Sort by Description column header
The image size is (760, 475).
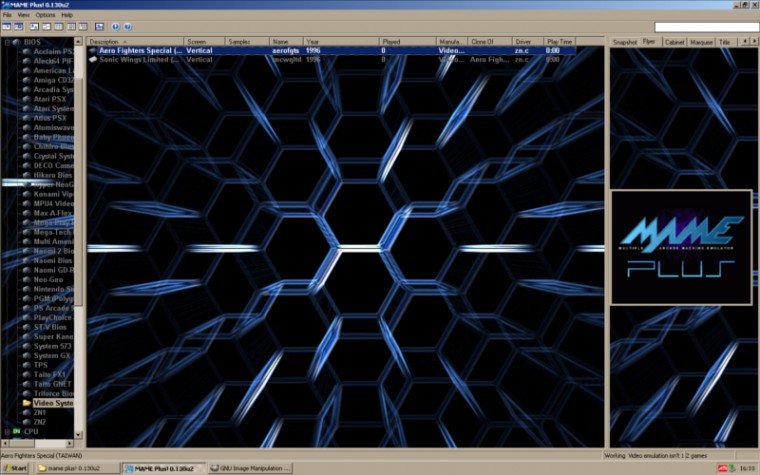135,42
